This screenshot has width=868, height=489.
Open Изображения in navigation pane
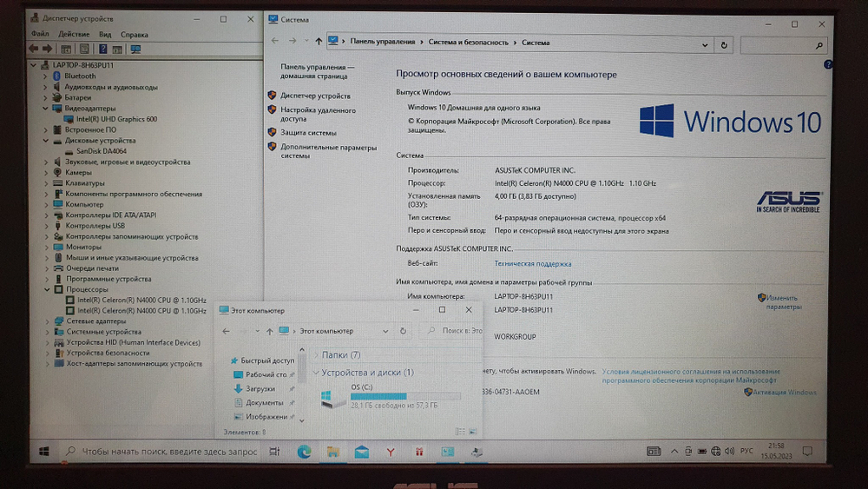tap(266, 416)
